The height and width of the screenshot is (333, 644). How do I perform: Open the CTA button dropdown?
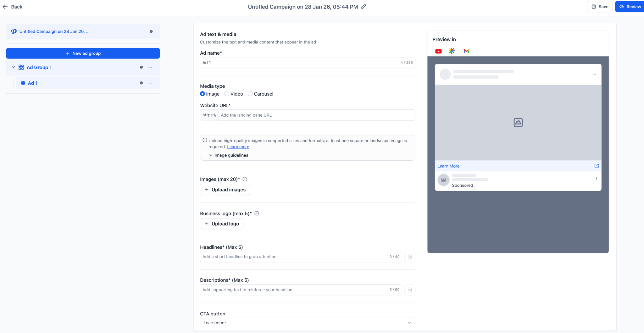point(308,321)
